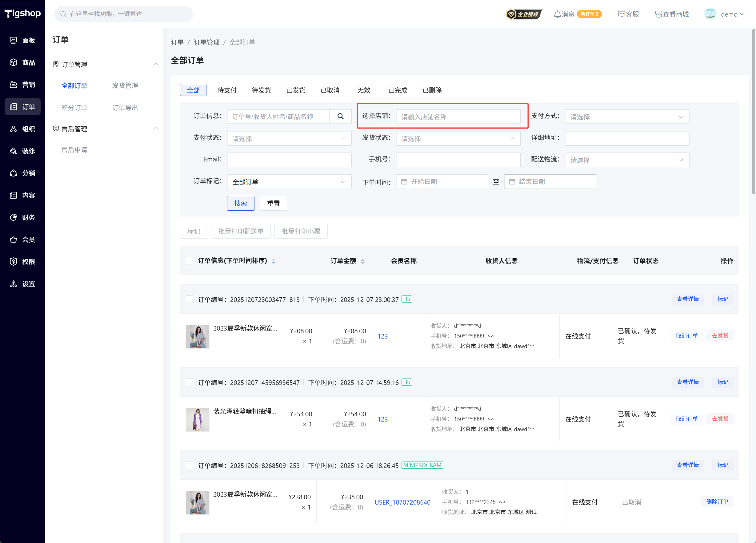The image size is (756, 543).
Task: Open the 财务 pie chart sidebar icon
Action: coord(13,217)
